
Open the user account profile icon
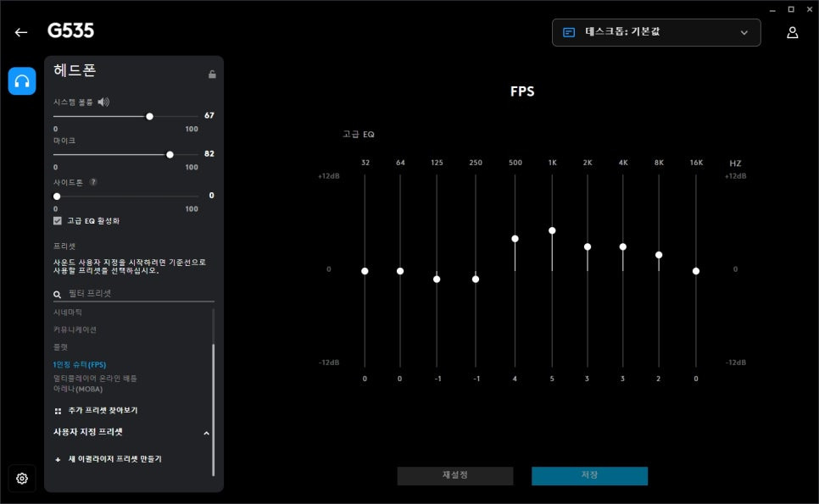click(793, 32)
